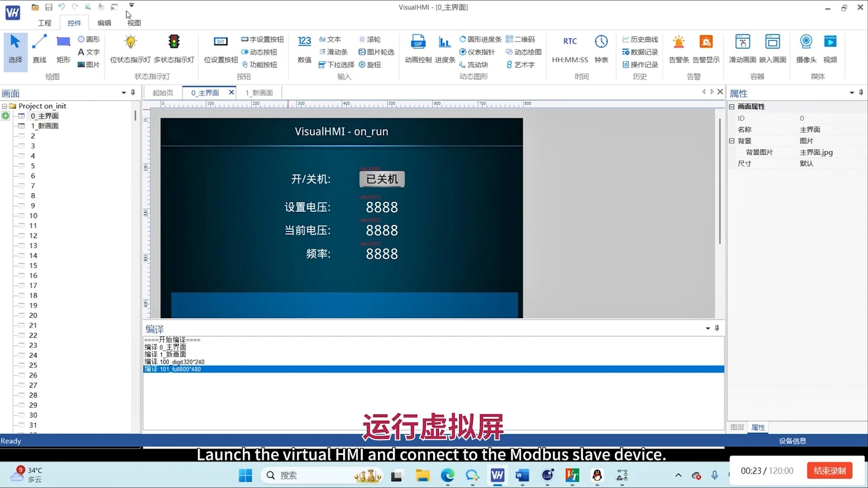The height and width of the screenshot is (488, 868).
Task: Open the 设备信息 panel
Action: tap(793, 441)
